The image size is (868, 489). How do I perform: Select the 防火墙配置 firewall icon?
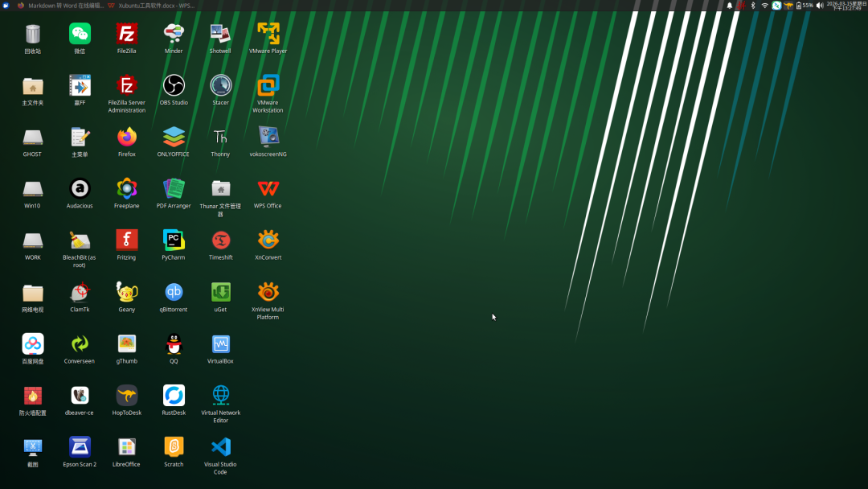pos(33,401)
